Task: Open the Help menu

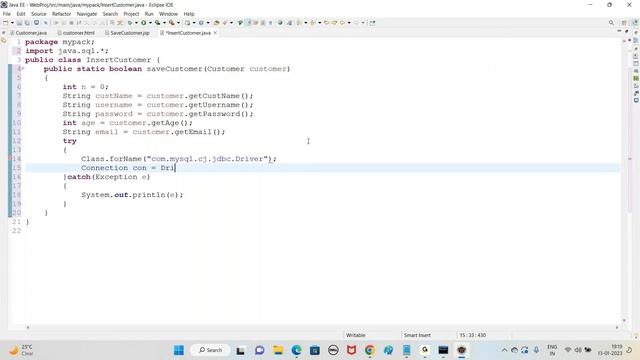Action: coord(189,14)
